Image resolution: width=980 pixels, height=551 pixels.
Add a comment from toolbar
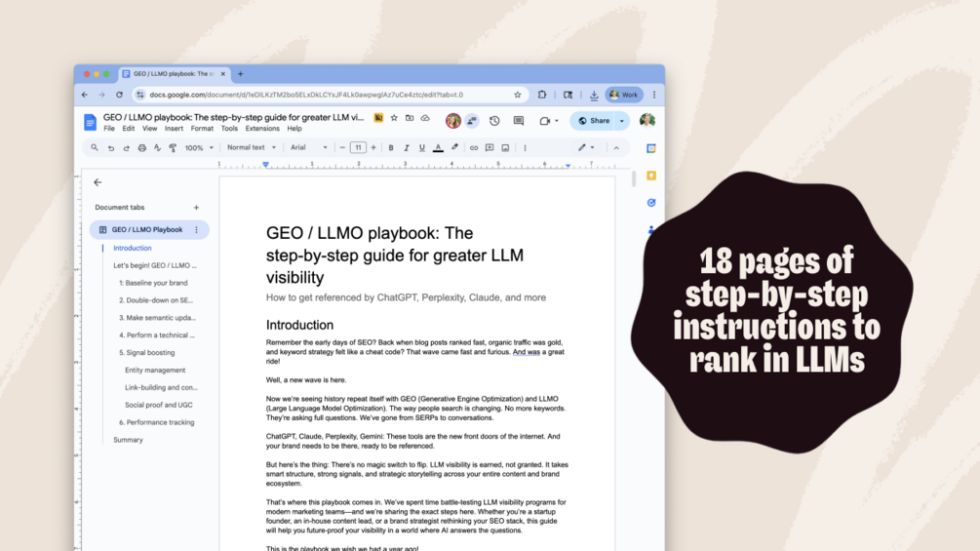(x=490, y=148)
